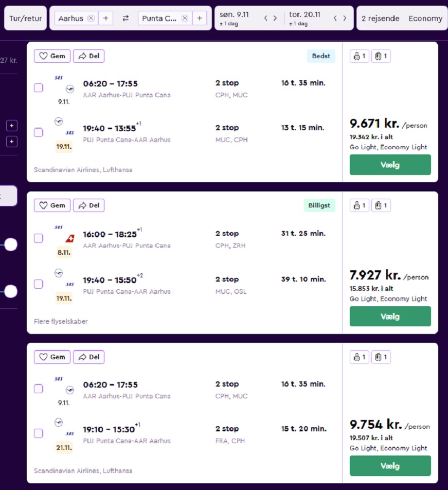Remove Aarhus from the origin field
Viewport: 448px width, 490px height.
[x=91, y=18]
